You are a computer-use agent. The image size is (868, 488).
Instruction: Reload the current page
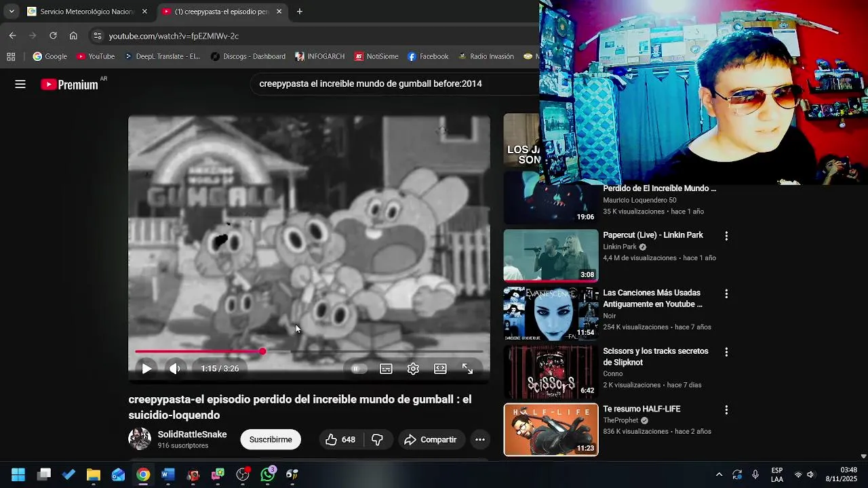click(53, 36)
